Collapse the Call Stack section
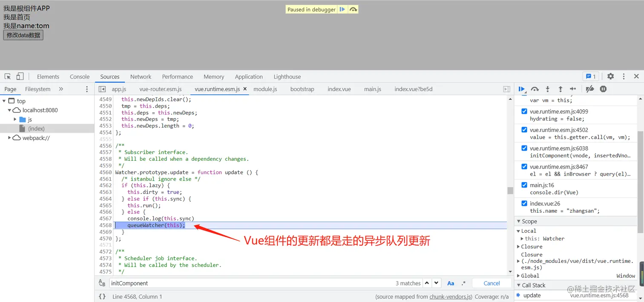This screenshot has width=644, height=302. point(518,285)
